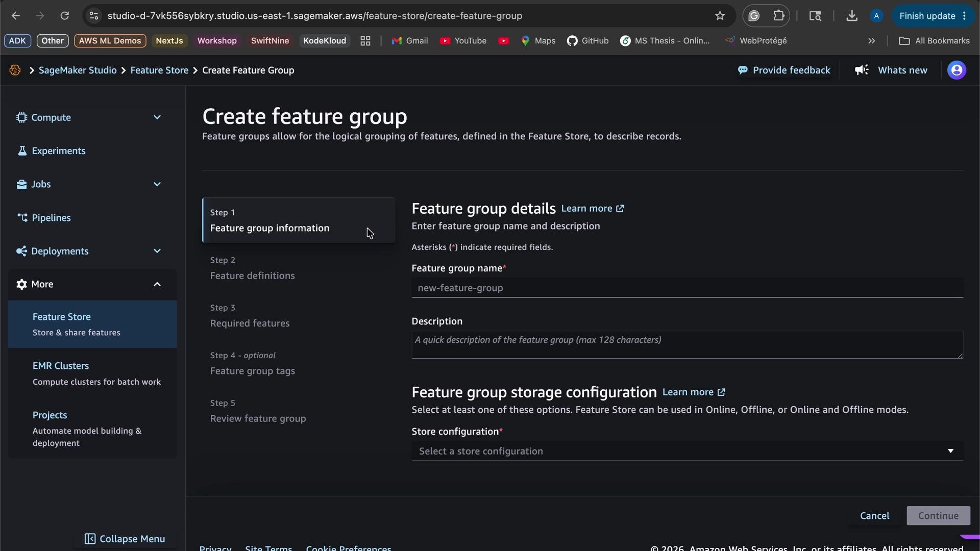
Task: Select Step 1 Feature group information
Action: coord(299,220)
